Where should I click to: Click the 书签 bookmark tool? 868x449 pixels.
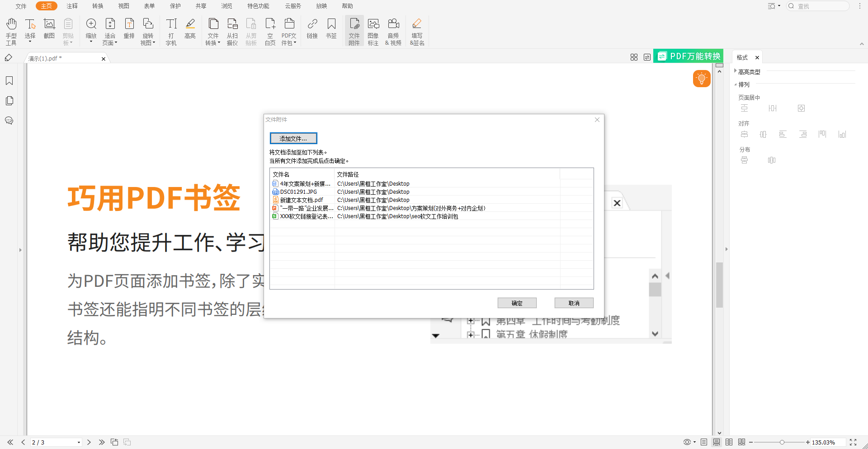(331, 31)
